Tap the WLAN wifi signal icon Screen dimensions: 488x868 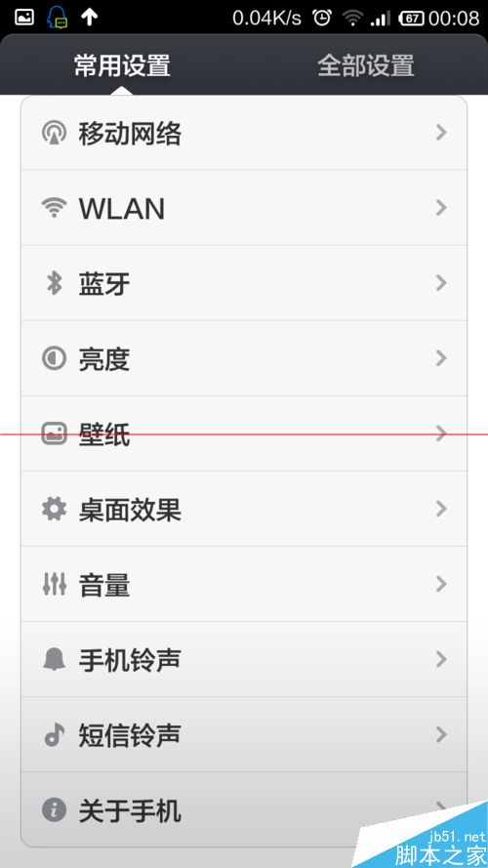(55, 208)
